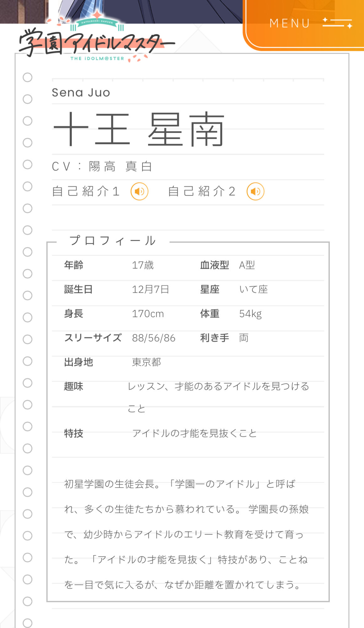Play the 自己紹介1 voice sample speaker icon

(x=139, y=191)
